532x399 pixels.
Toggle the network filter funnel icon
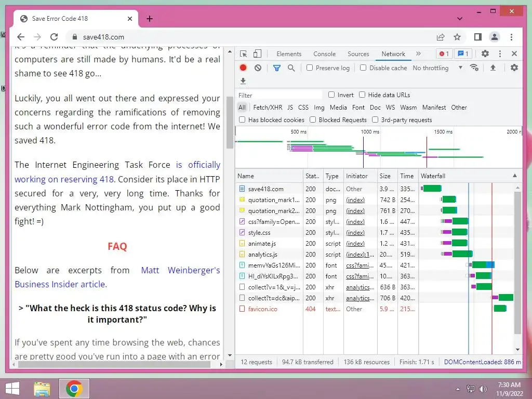point(276,68)
